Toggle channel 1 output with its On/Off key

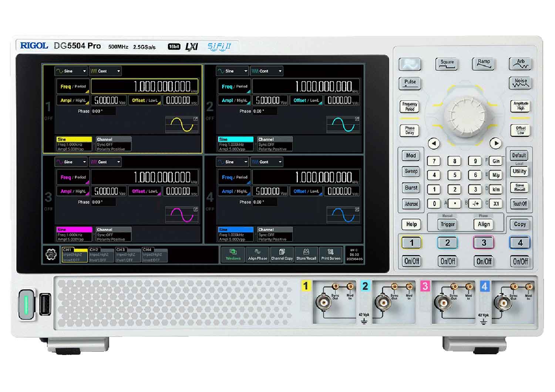411,261
